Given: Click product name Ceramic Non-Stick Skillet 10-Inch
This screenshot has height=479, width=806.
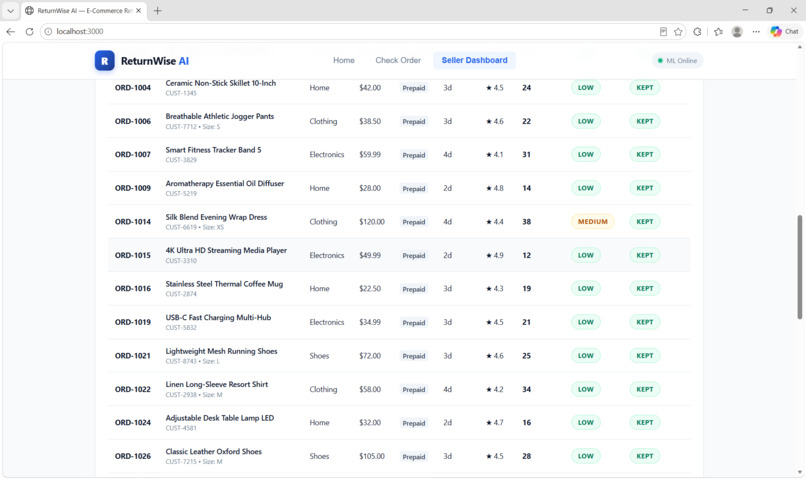Looking at the screenshot, I should (221, 83).
